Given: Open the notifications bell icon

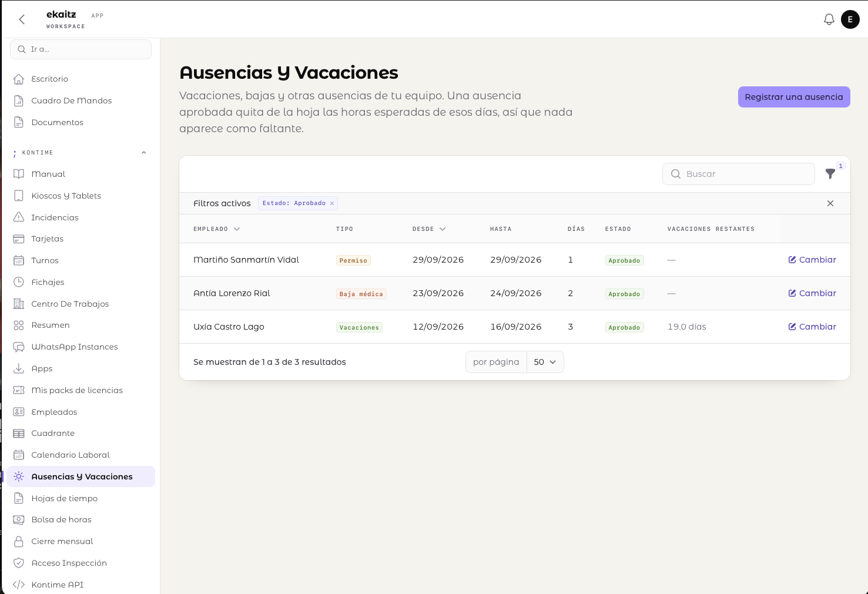Looking at the screenshot, I should [x=829, y=19].
